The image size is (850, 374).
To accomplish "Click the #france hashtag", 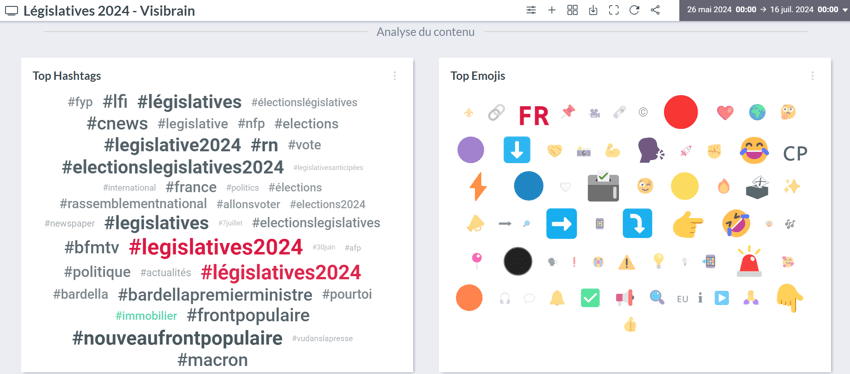I will tap(191, 188).
